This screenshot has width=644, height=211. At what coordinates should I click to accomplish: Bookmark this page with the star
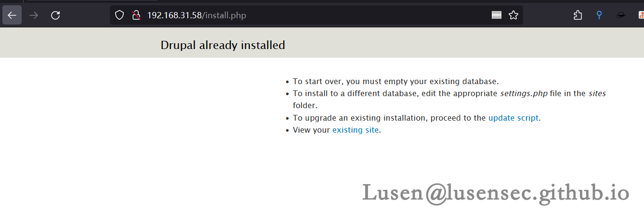513,15
